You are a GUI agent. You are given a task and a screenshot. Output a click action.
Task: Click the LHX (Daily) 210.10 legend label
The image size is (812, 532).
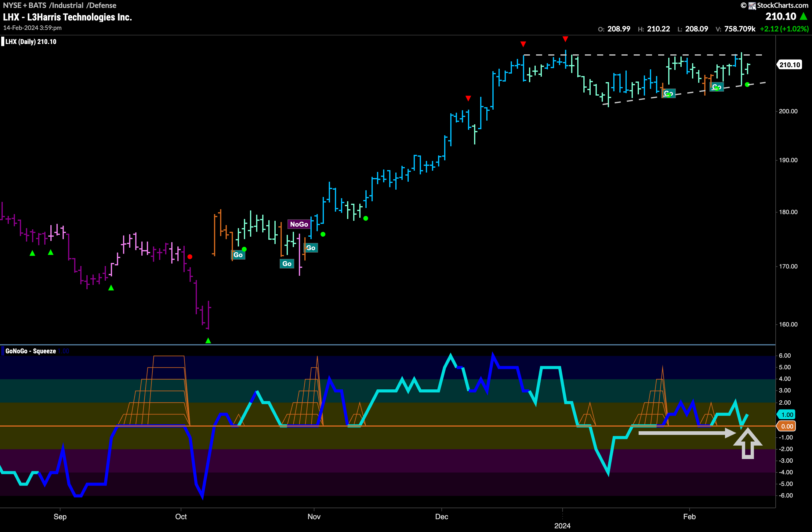click(x=31, y=42)
